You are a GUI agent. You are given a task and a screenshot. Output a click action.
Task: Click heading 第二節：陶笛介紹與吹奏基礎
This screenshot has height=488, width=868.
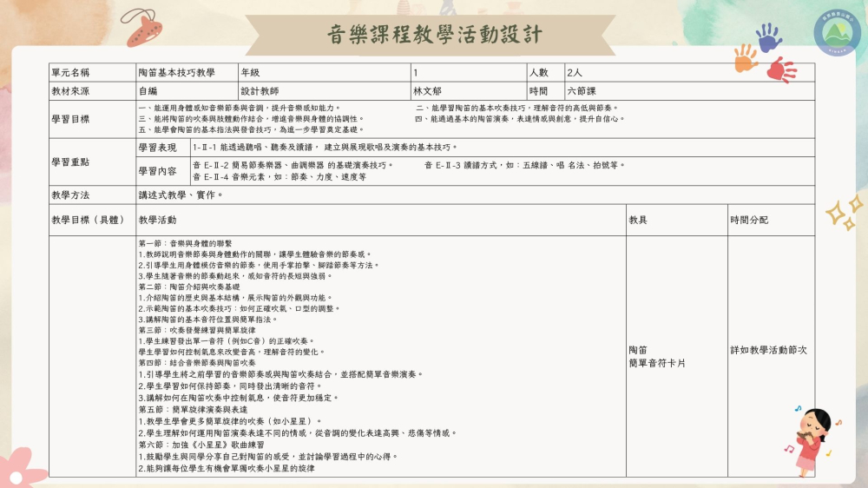(x=188, y=287)
